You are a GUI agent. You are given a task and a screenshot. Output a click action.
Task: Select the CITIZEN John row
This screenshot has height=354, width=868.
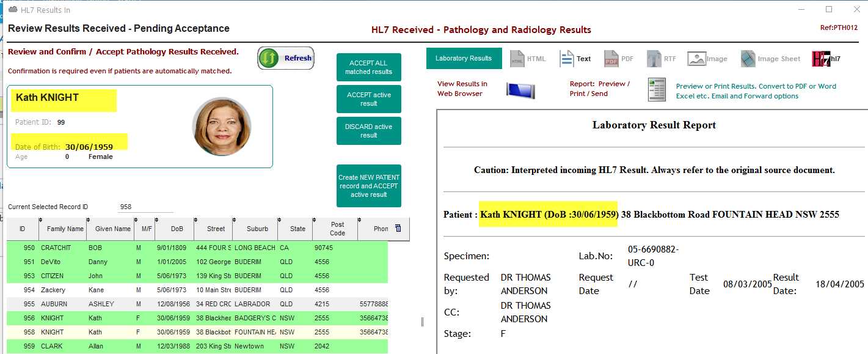(197, 276)
